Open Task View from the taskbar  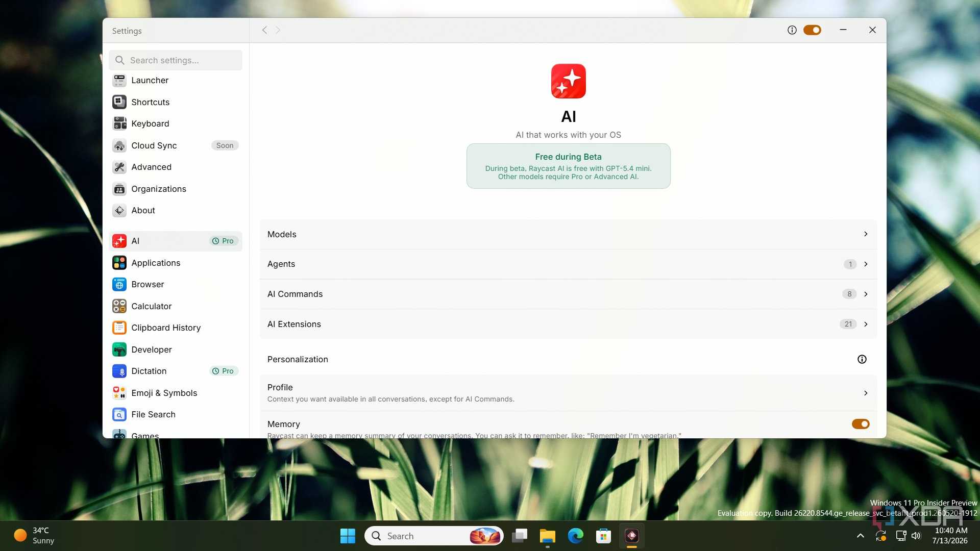tap(520, 536)
